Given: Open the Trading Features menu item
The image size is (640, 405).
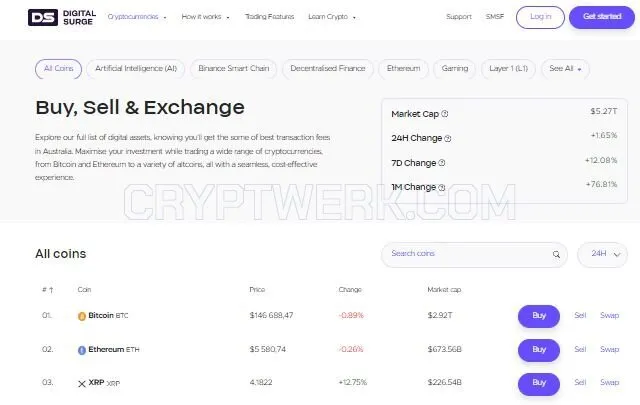Looking at the screenshot, I should pyautogui.click(x=269, y=17).
